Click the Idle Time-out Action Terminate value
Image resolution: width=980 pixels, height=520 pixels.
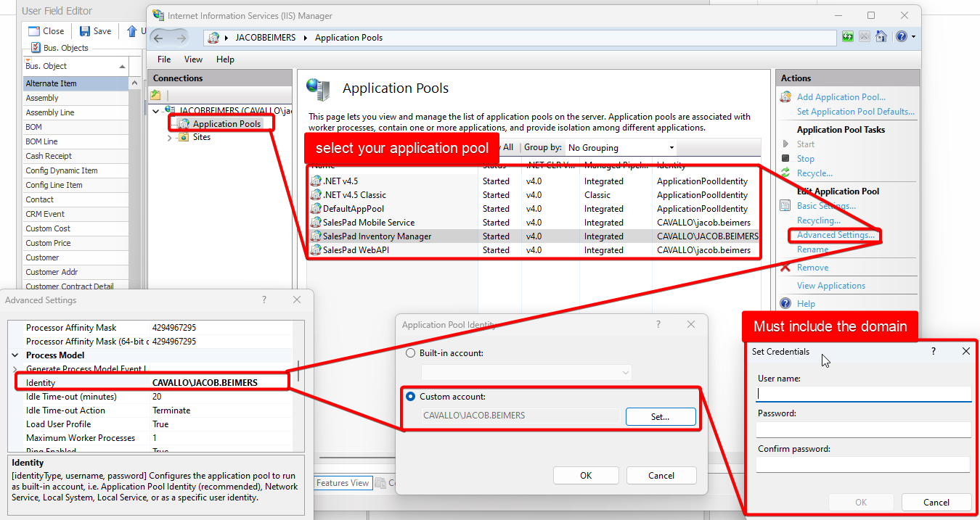click(x=171, y=410)
